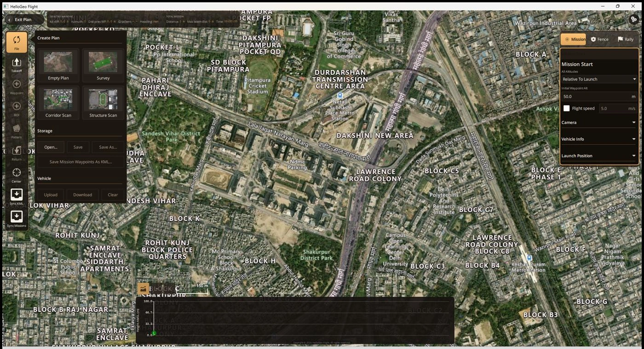Select the Takeoff tool
Image resolution: width=644 pixels, height=349 pixels.
[17, 64]
